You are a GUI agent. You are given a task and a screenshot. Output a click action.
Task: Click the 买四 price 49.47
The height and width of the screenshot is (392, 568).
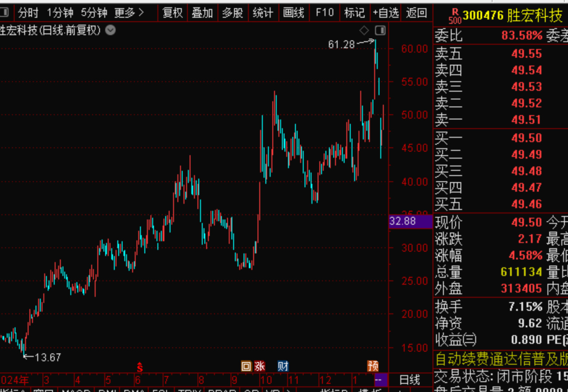tap(526, 187)
